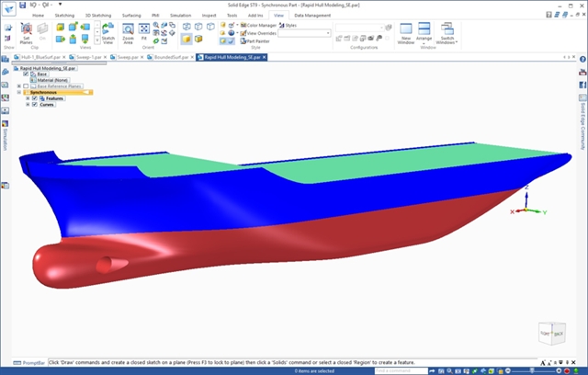Click the Help icon in right sidebar
The image size is (588, 375).
click(582, 59)
